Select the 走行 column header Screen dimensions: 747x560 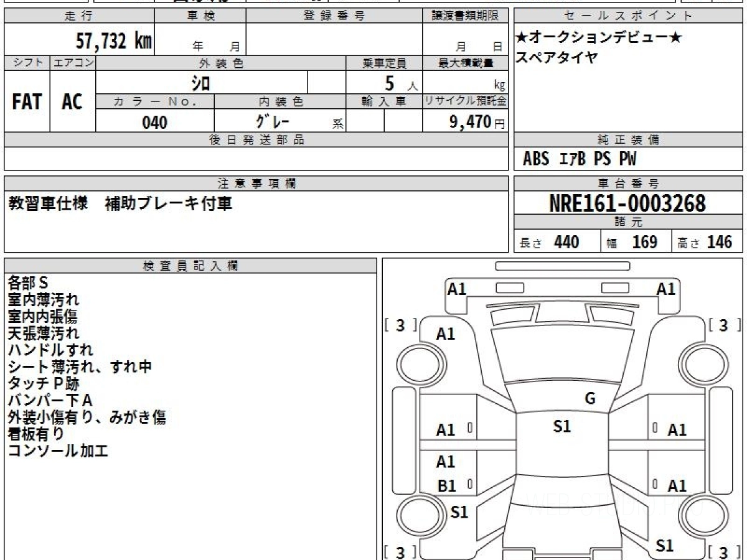coord(78,16)
